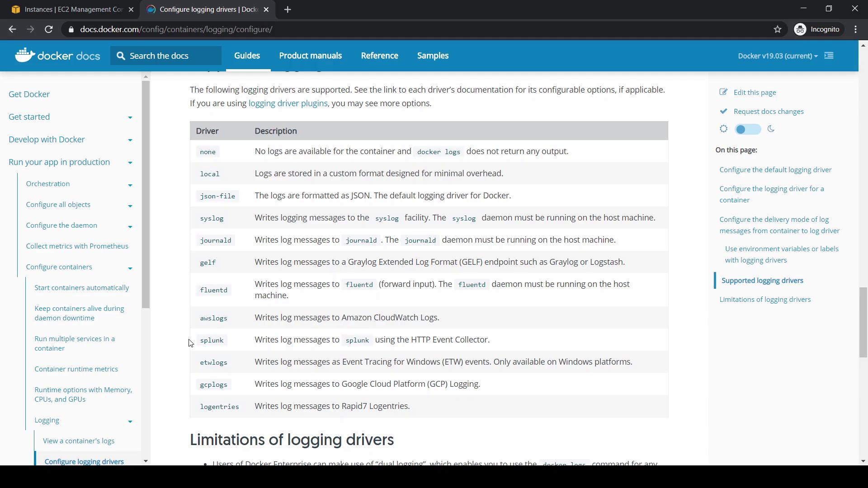The width and height of the screenshot is (868, 488).
Task: Select the Configure logging drivers browser tab
Action: coord(208,9)
